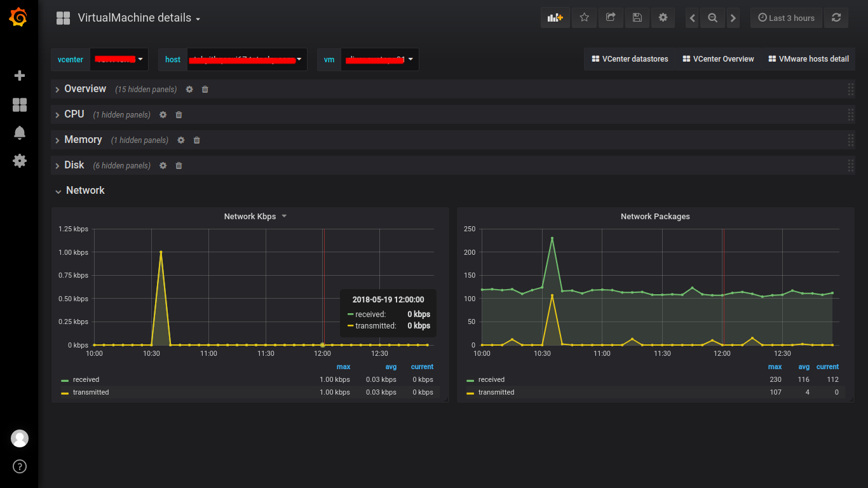868x488 pixels.
Task: Toggle transmitted series in Network Packages legend
Action: [496, 393]
